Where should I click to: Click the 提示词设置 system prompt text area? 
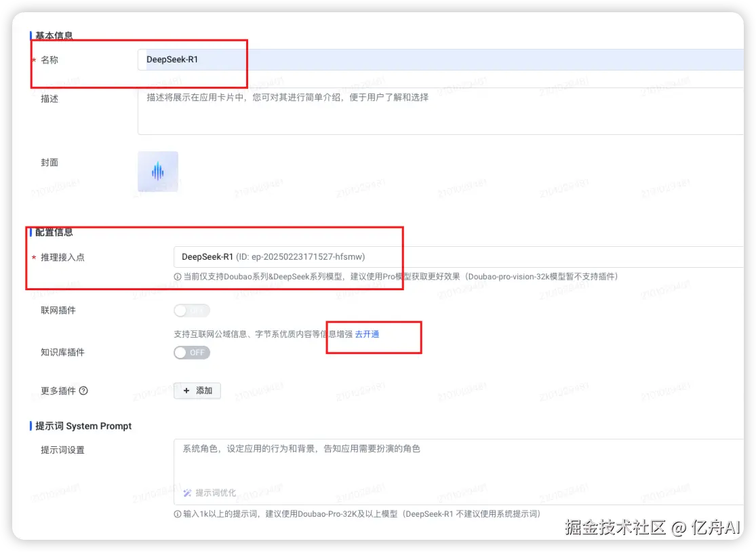pos(458,471)
